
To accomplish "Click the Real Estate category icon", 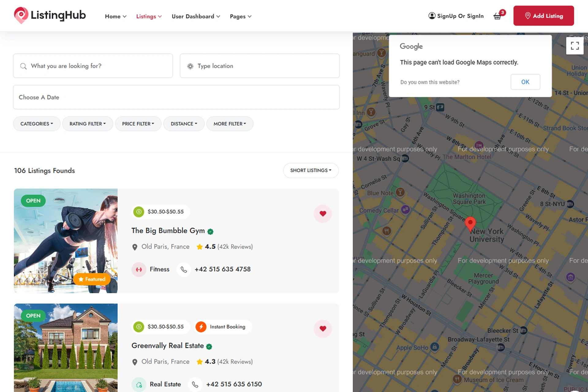I will click(139, 384).
